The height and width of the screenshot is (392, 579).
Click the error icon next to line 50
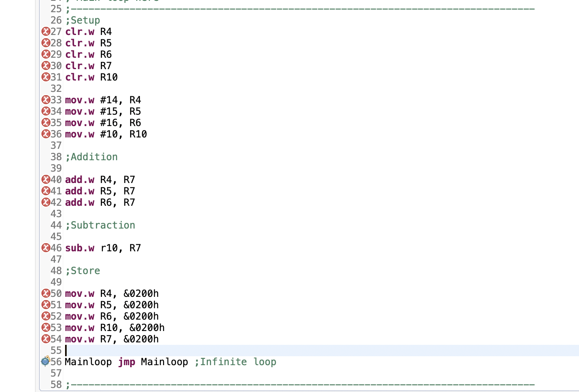tap(46, 293)
